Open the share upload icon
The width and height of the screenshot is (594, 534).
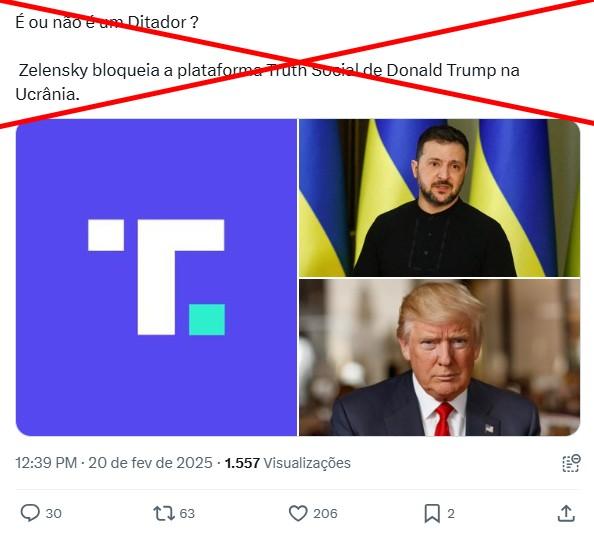[566, 514]
